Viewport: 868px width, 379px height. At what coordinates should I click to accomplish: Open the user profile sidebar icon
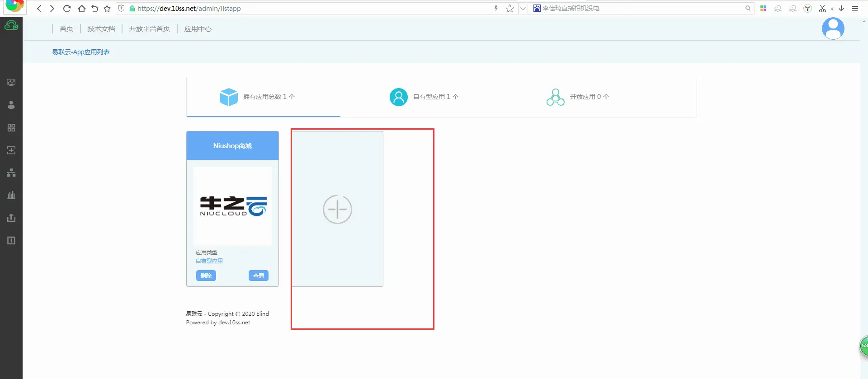11,105
